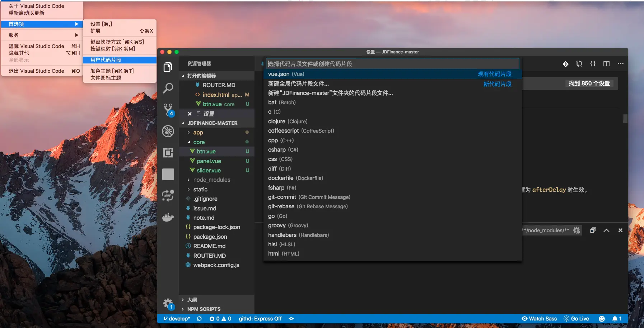Click the snippet file search input field

[x=392, y=64]
